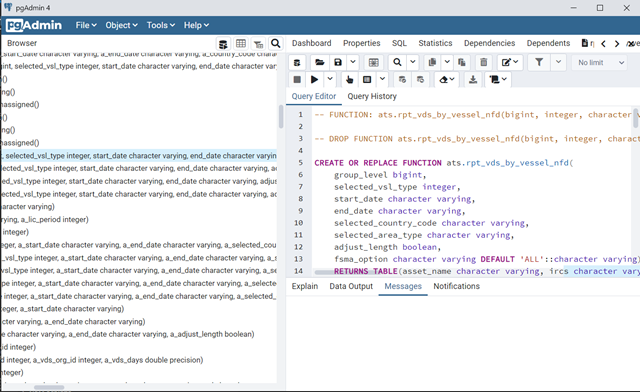Click the View Data table icon in Browser panel

(241, 44)
